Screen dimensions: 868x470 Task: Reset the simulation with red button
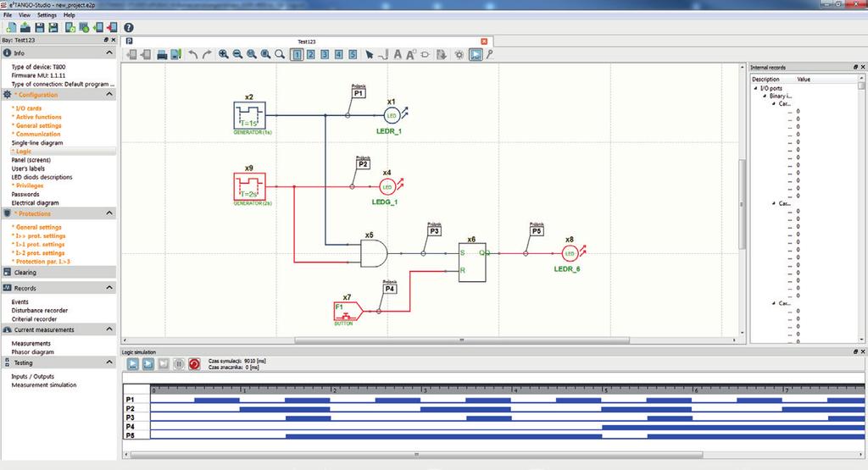click(194, 364)
